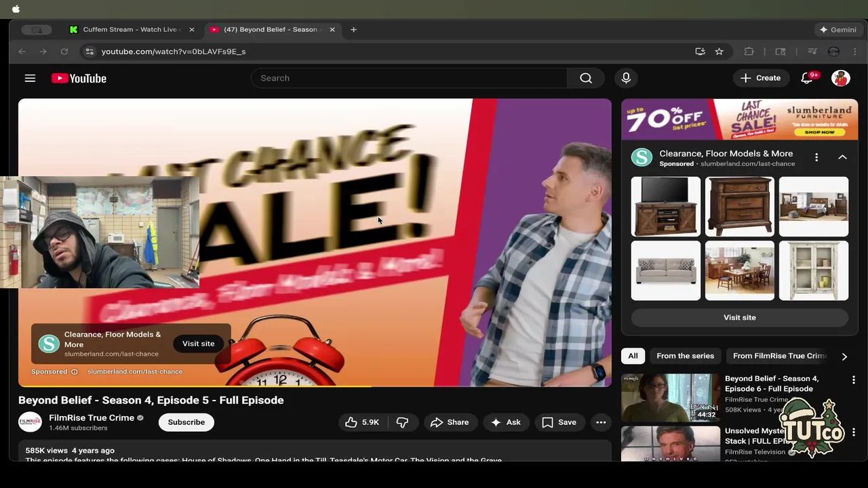Viewport: 868px width, 488px height.
Task: Close the Cuffem Stream tab
Action: click(x=191, y=30)
